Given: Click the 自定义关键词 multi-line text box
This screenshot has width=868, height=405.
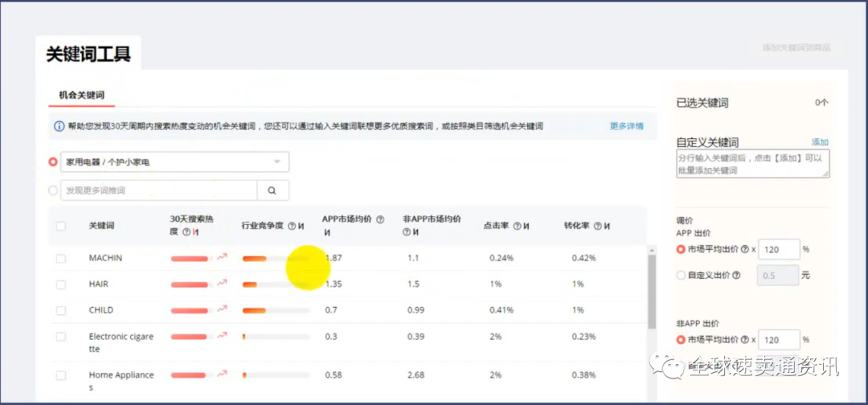Looking at the screenshot, I should (752, 164).
